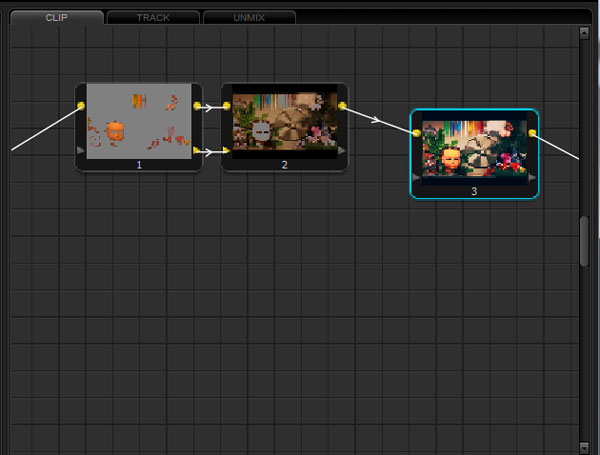600x455 pixels.
Task: Click node 2 yellow key input triangle
Action: pyautogui.click(x=226, y=150)
